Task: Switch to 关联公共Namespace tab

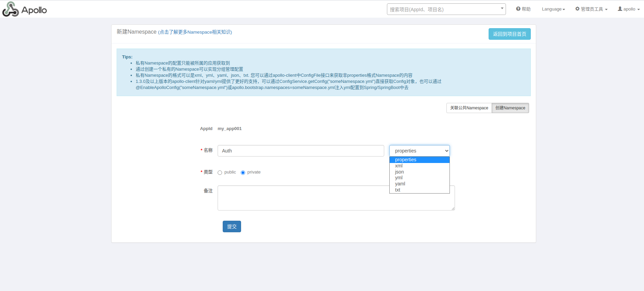Action: click(469, 108)
